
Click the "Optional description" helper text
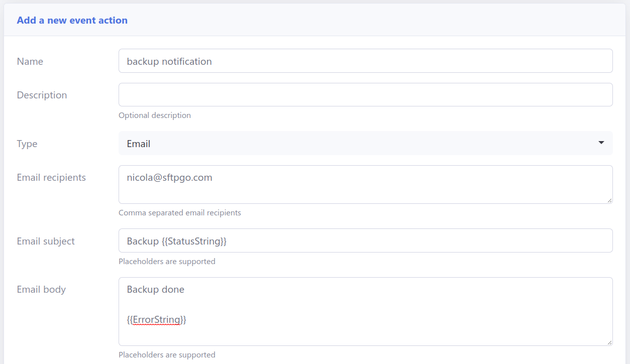tap(155, 115)
